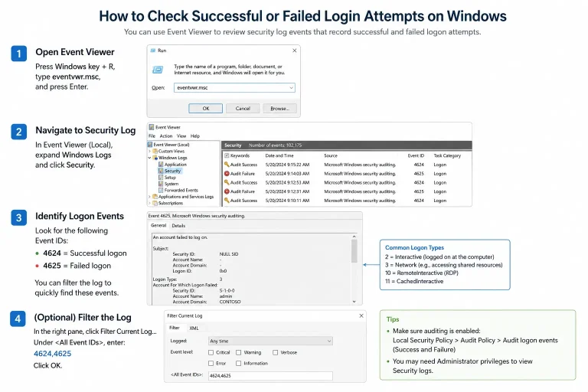Click Event ID 4624 in the 9:15:22 AM row

coord(419,165)
